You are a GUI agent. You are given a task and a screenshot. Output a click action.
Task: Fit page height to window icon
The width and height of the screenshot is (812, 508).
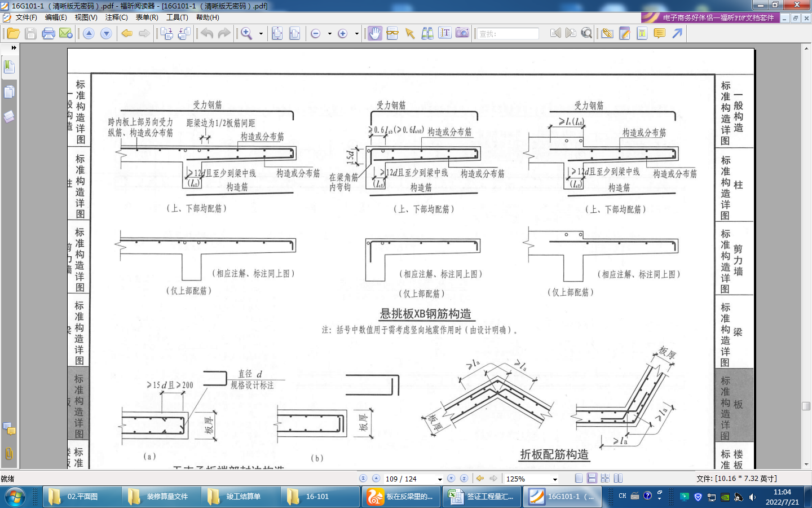point(277,33)
